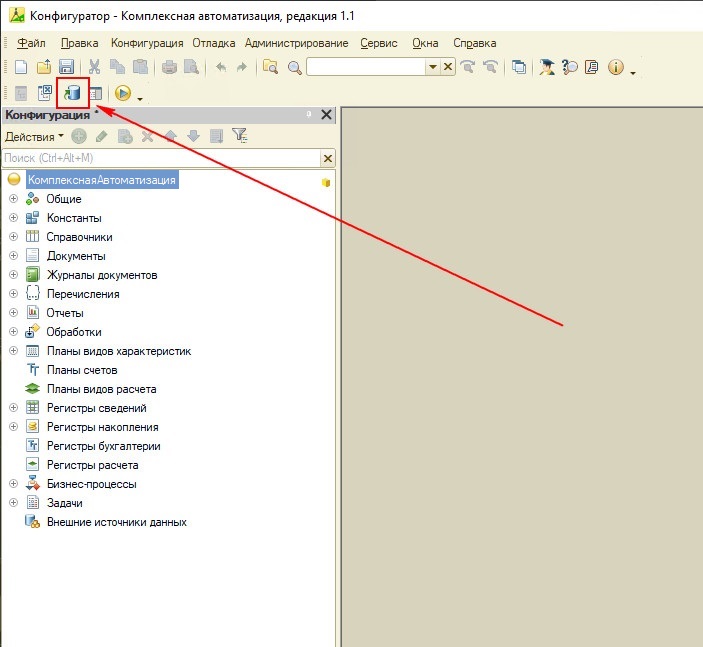703x647 pixels.
Task: Click the green Add object icon
Action: 79,136
